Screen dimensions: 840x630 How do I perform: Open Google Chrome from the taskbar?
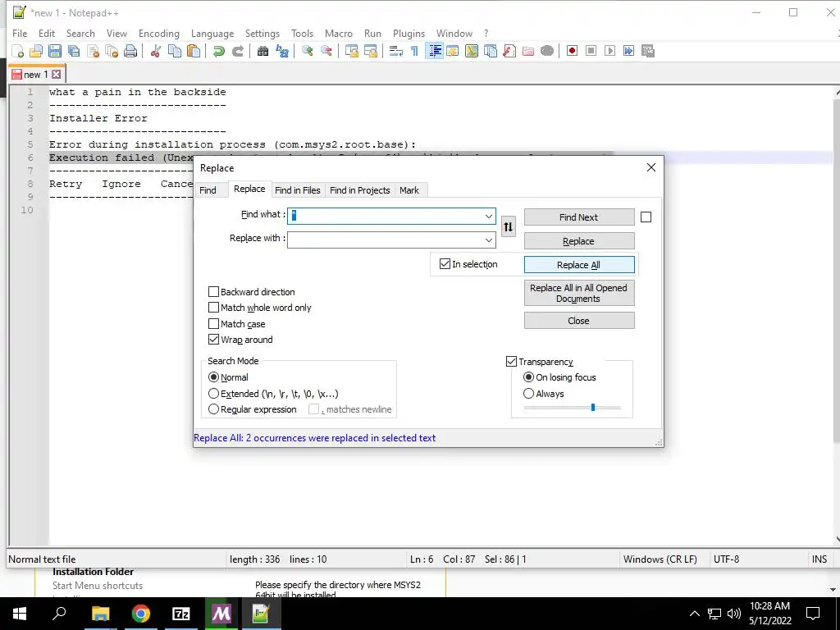pyautogui.click(x=141, y=614)
